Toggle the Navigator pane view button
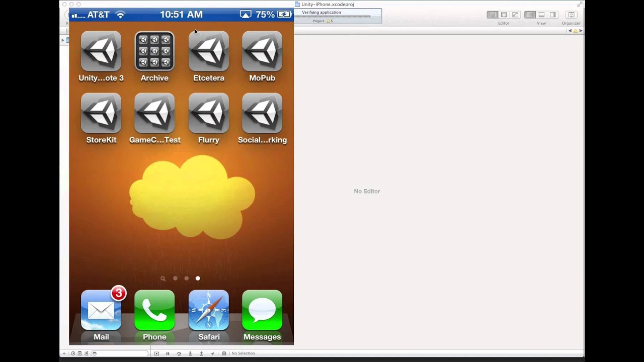Viewport: 644px width, 362px height. (530, 15)
